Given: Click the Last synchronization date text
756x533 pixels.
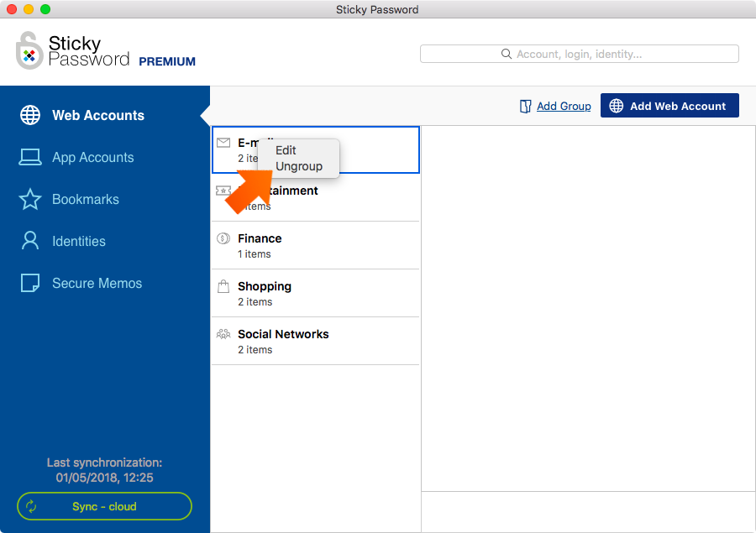Looking at the screenshot, I should pyautogui.click(x=105, y=478).
